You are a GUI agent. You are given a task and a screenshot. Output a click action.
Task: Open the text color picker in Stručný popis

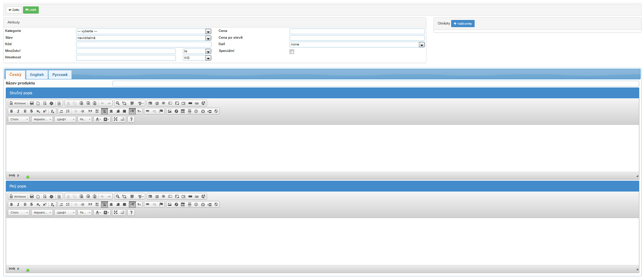tap(98, 119)
